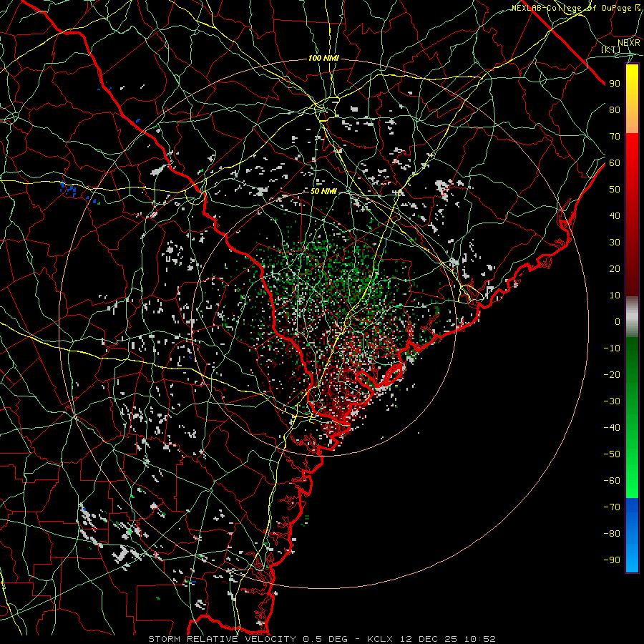Screen dimensions: 644x644
Task: Click the [KT] units label
Action: point(611,49)
